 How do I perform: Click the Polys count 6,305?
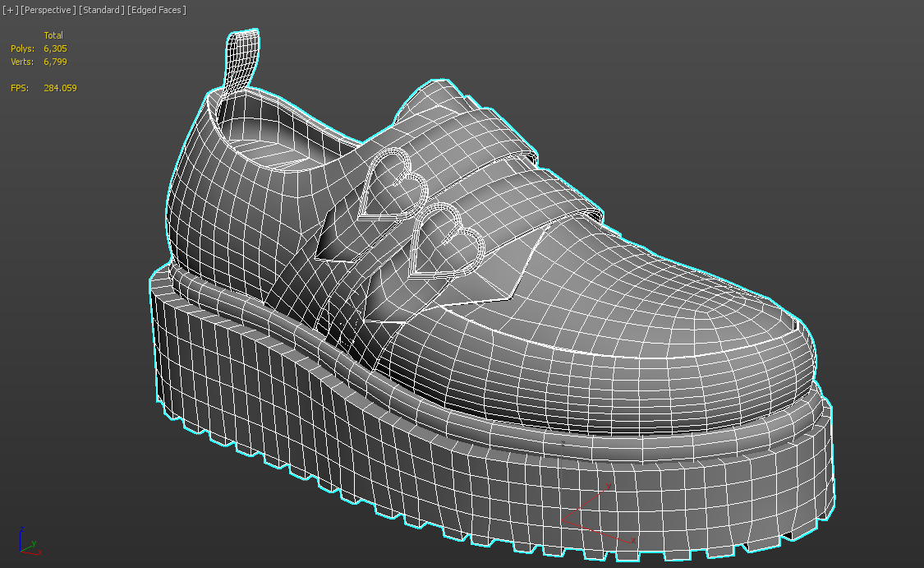(x=55, y=48)
